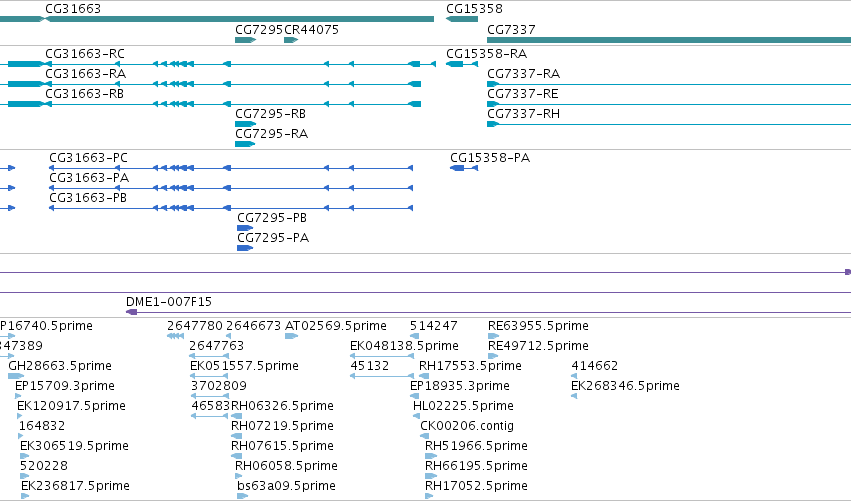The image size is (851, 501).
Task: Select the long CG7337 gene span bar
Action: [x=669, y=40]
